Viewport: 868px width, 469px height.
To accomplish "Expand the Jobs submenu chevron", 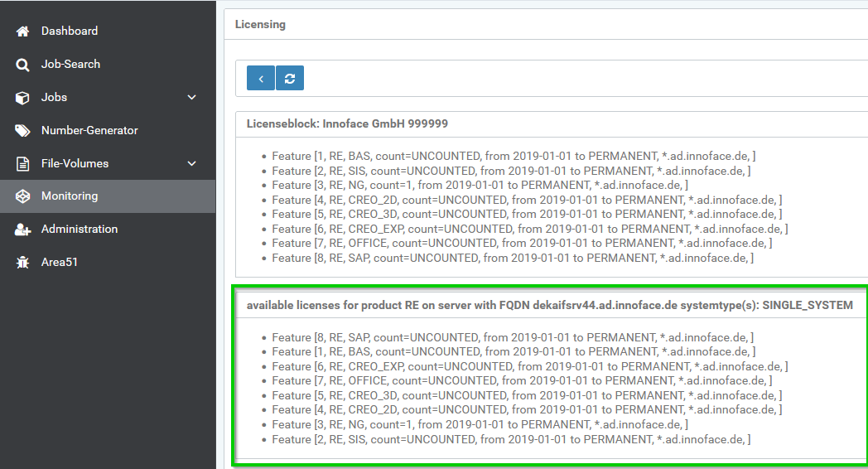I will (192, 98).
